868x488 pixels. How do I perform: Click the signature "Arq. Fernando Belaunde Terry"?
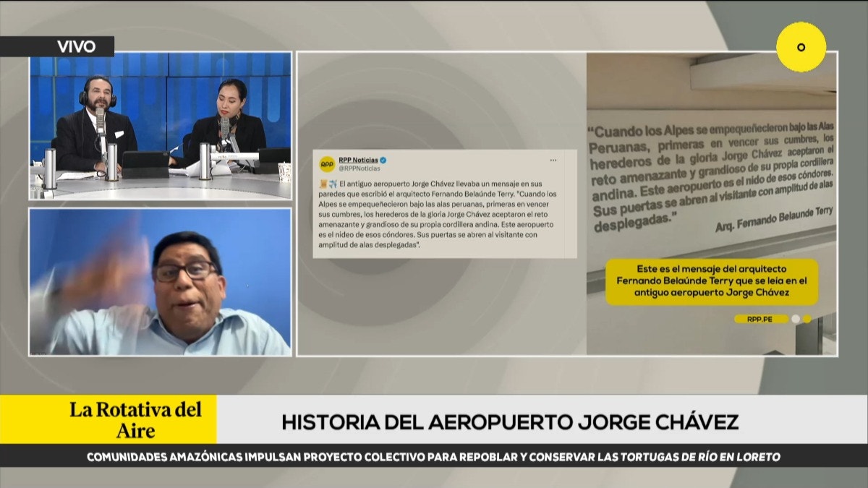pos(774,218)
